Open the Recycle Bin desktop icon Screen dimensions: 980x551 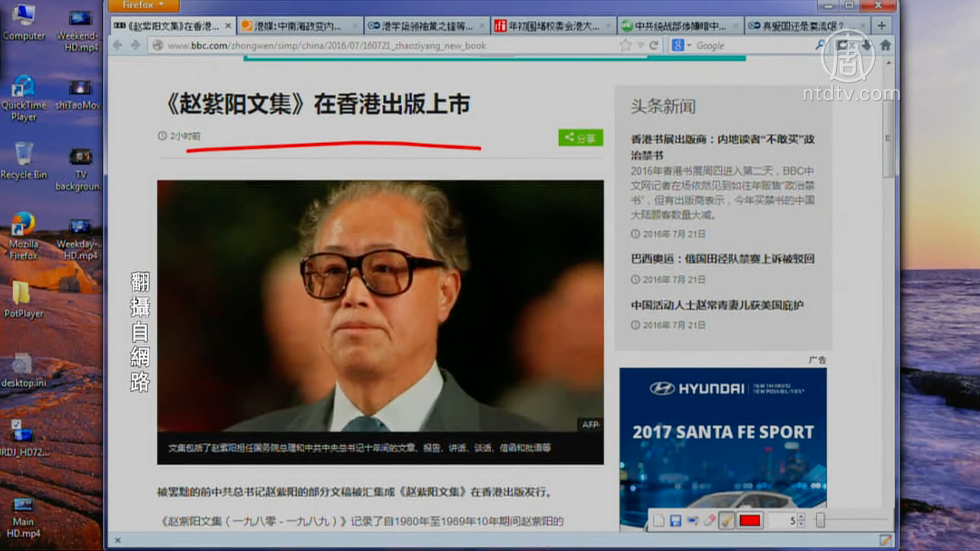coord(23,160)
